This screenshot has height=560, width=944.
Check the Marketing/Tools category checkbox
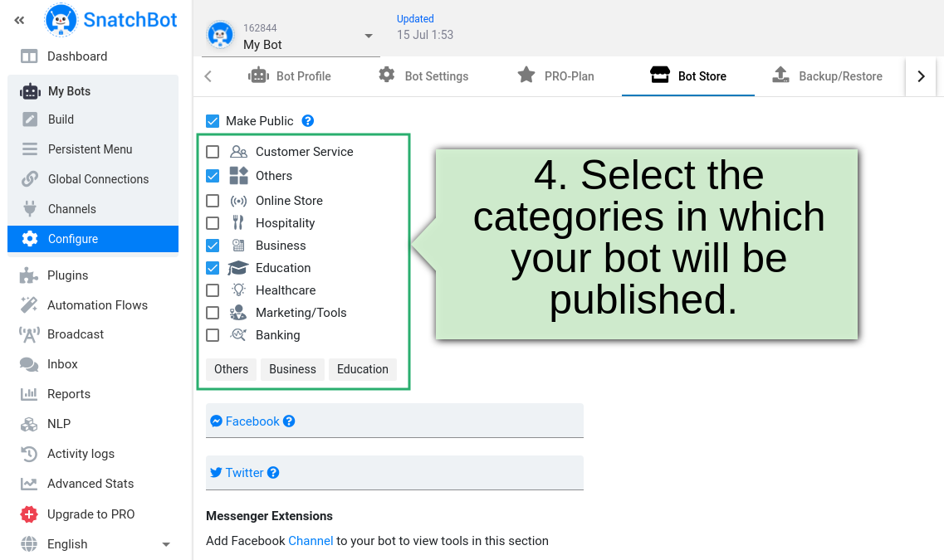[x=213, y=313]
